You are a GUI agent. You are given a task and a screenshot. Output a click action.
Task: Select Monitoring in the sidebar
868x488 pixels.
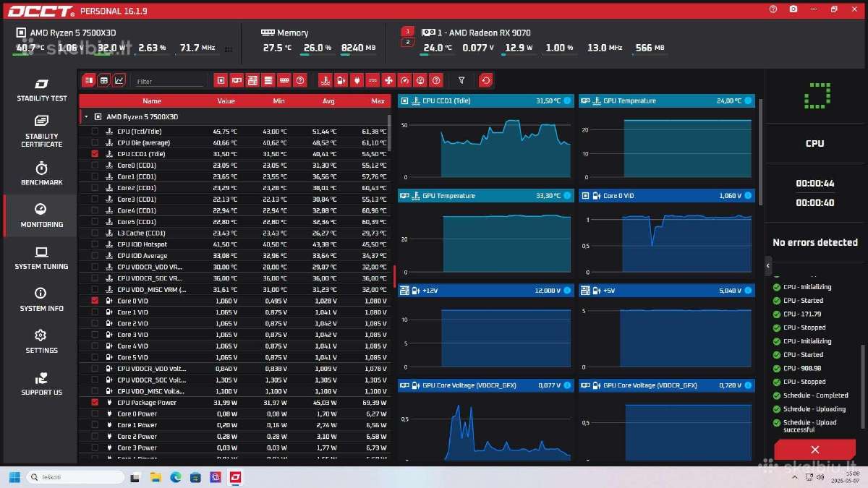[x=42, y=215]
